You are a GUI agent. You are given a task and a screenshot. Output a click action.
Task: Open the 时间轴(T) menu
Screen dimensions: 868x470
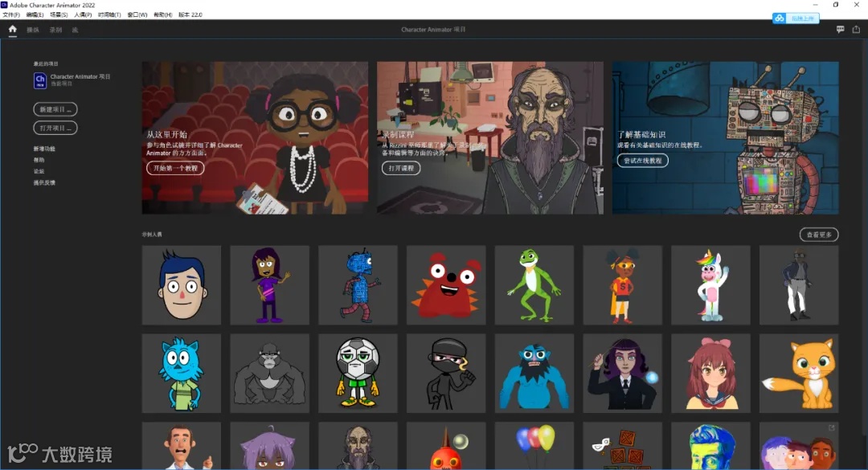click(109, 14)
